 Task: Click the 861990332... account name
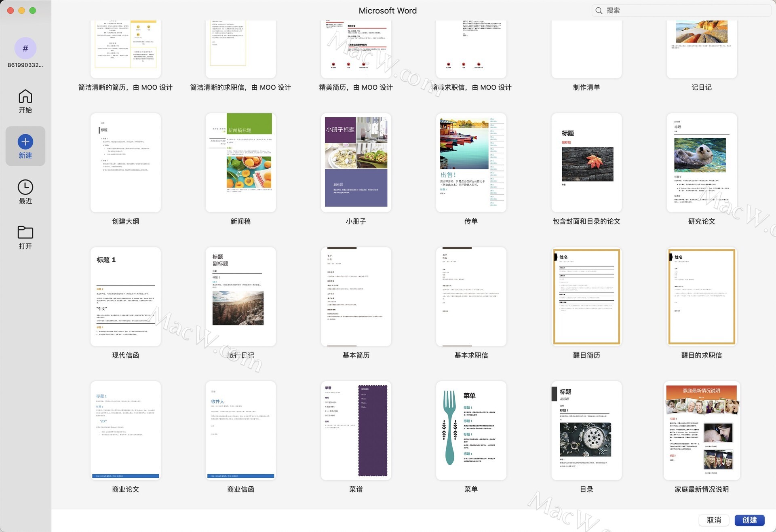25,65
